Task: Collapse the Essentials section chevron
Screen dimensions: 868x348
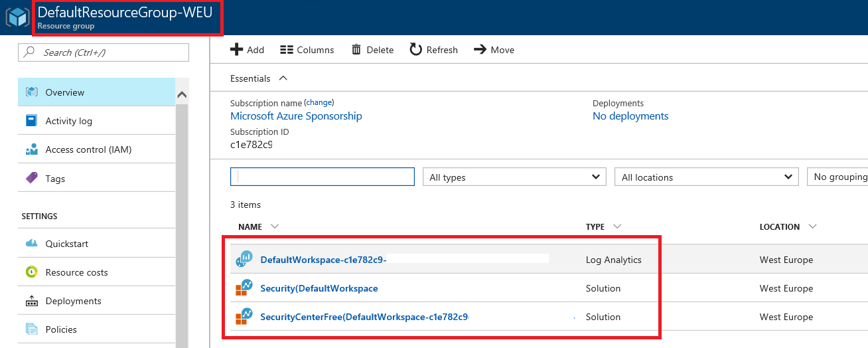Action: 283,78
